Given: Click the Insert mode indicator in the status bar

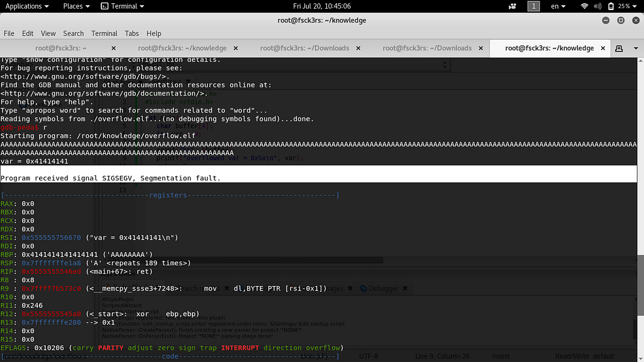Looking at the screenshot, I should (501, 356).
